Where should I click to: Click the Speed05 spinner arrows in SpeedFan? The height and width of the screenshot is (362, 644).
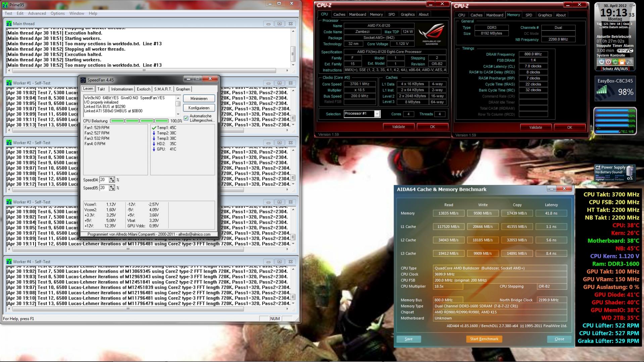coord(112,188)
